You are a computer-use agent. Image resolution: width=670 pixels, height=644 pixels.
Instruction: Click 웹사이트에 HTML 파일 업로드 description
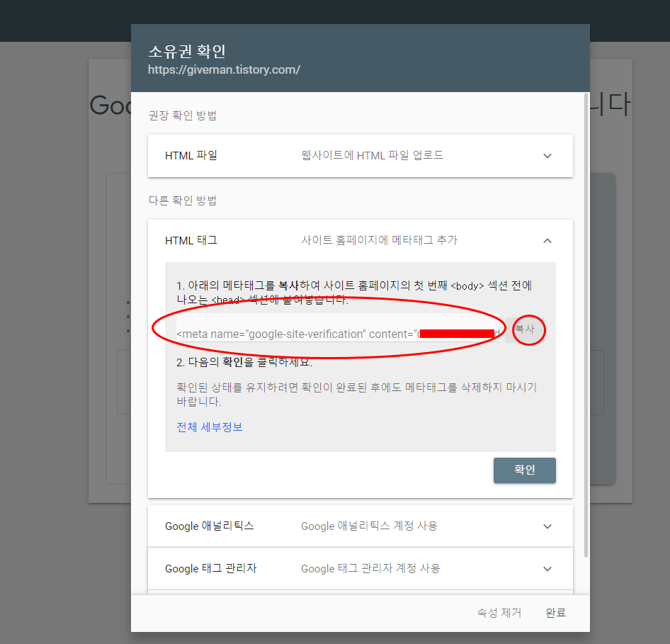click(x=372, y=155)
